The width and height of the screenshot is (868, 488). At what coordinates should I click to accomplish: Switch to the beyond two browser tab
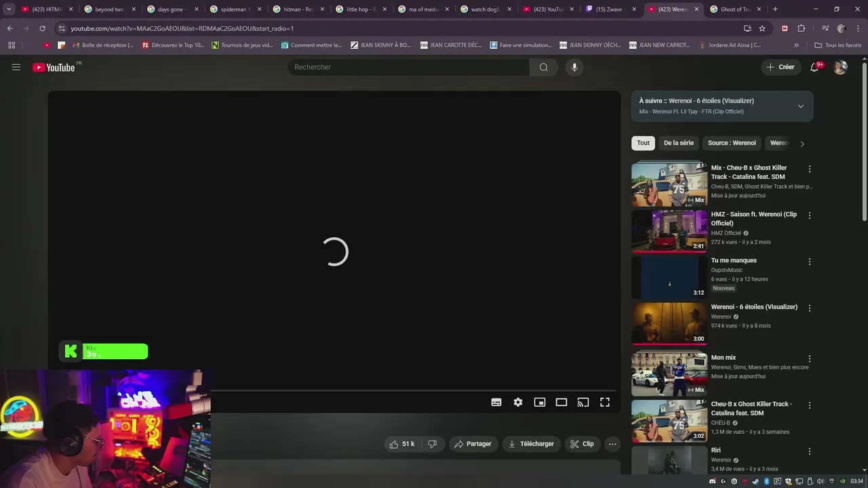(x=109, y=9)
